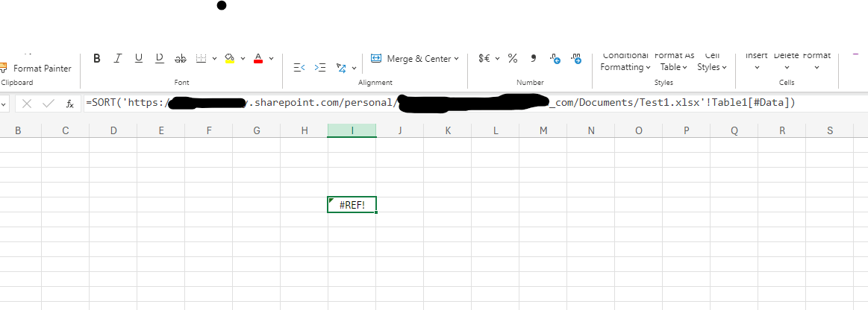Select column B header

click(18, 130)
